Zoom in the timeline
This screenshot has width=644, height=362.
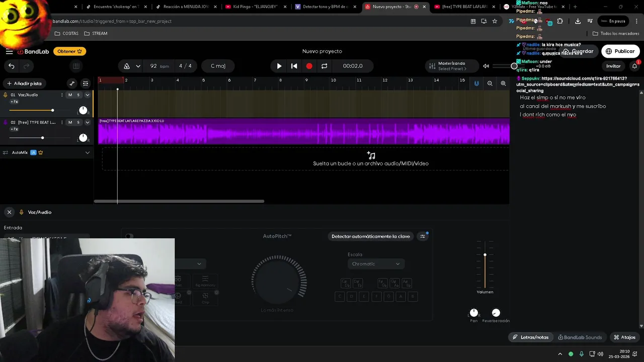coord(503,83)
